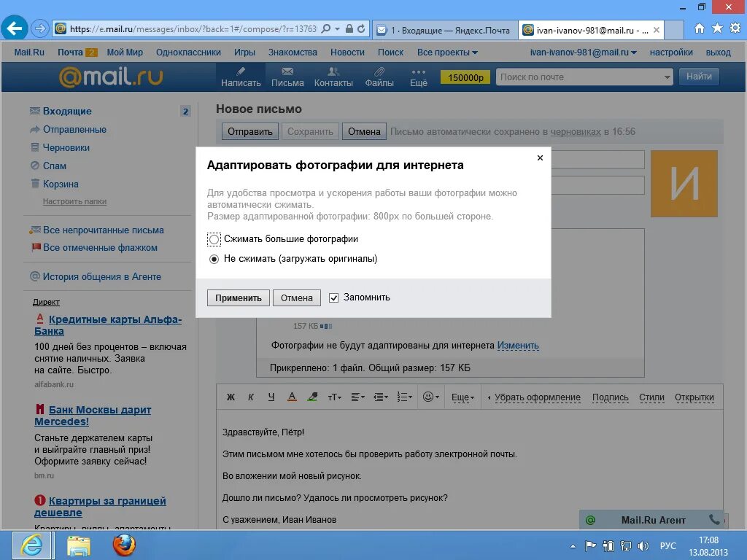This screenshot has height=560, width=747.
Task: Expand the Поиск по почте dropdown arrow
Action: pyautogui.click(x=667, y=77)
